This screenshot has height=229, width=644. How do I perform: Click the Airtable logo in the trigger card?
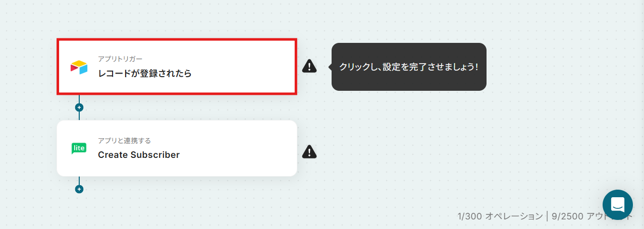[x=79, y=67]
